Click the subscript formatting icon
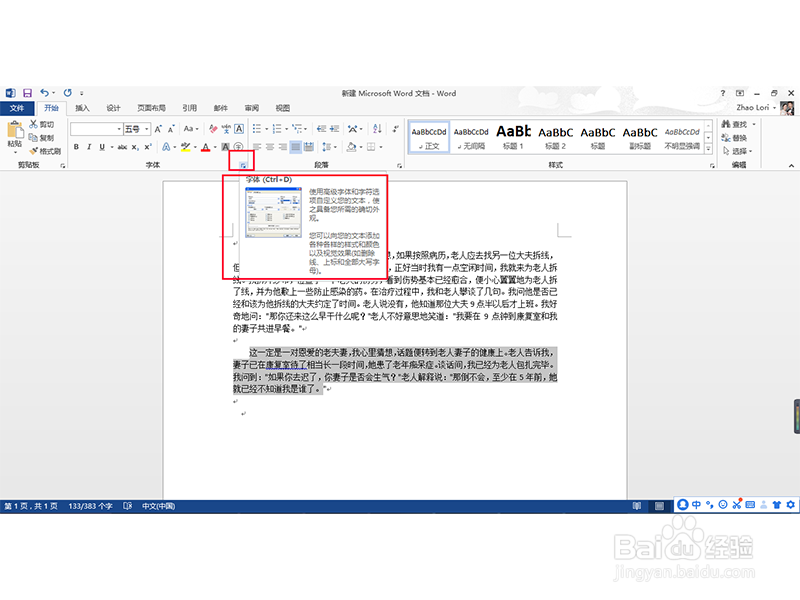This screenshot has height=600, width=800. click(x=133, y=146)
